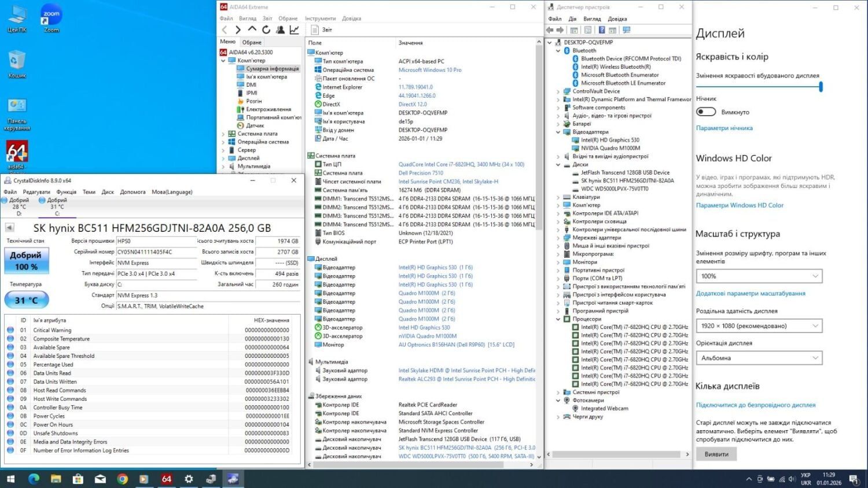Open the display orientation Альбомна dropdown
Image resolution: width=868 pixels, height=488 pixels.
(759, 358)
